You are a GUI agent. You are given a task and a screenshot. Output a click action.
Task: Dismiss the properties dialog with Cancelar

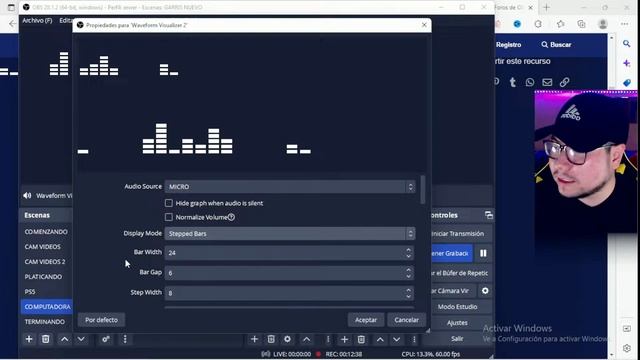[x=407, y=320]
